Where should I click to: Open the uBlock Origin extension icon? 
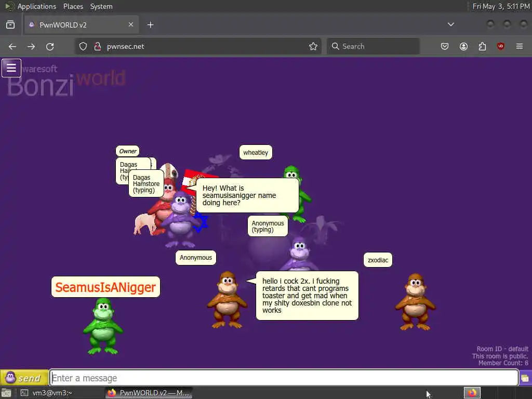(x=500, y=46)
